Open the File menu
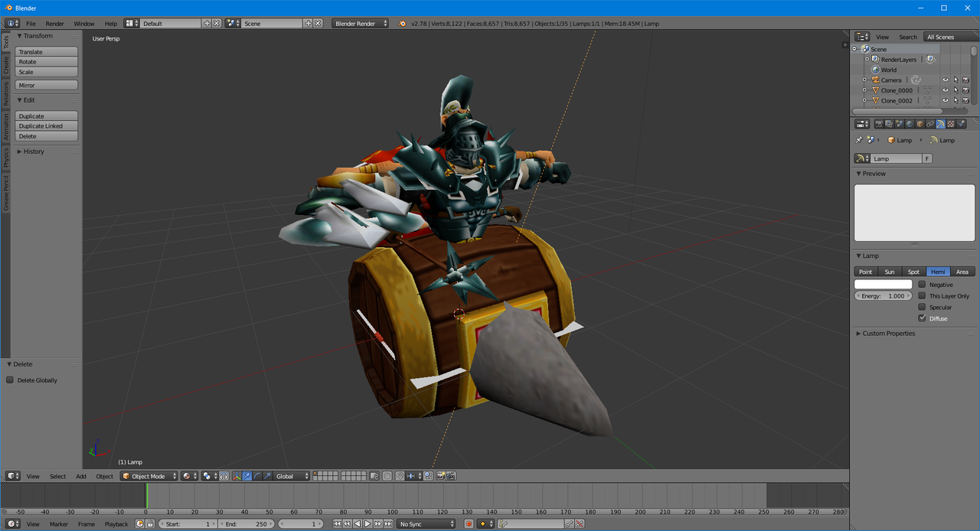Screen dimensions: 980x531 (x=31, y=24)
